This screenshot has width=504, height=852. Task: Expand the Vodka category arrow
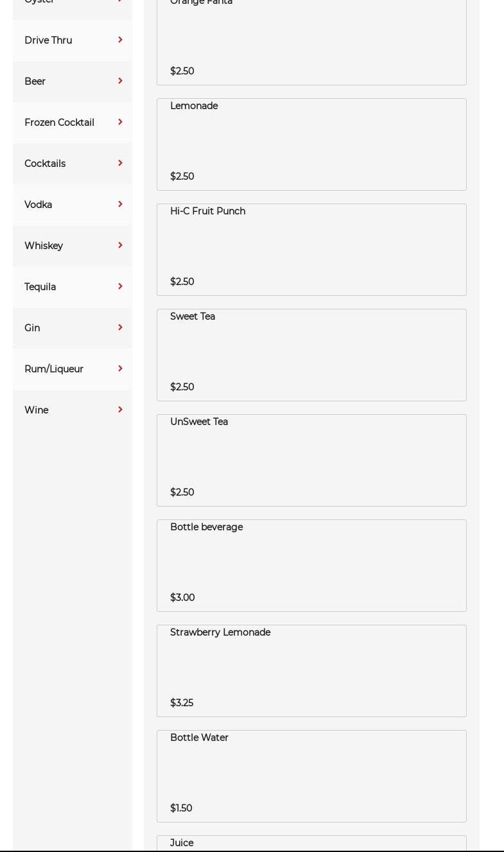pyautogui.click(x=120, y=204)
